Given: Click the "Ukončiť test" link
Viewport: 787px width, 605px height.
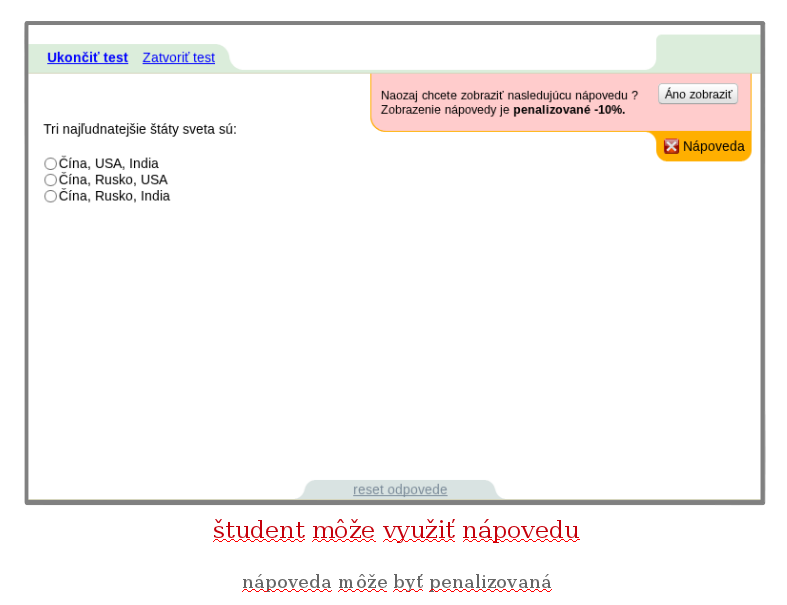Looking at the screenshot, I should (87, 58).
